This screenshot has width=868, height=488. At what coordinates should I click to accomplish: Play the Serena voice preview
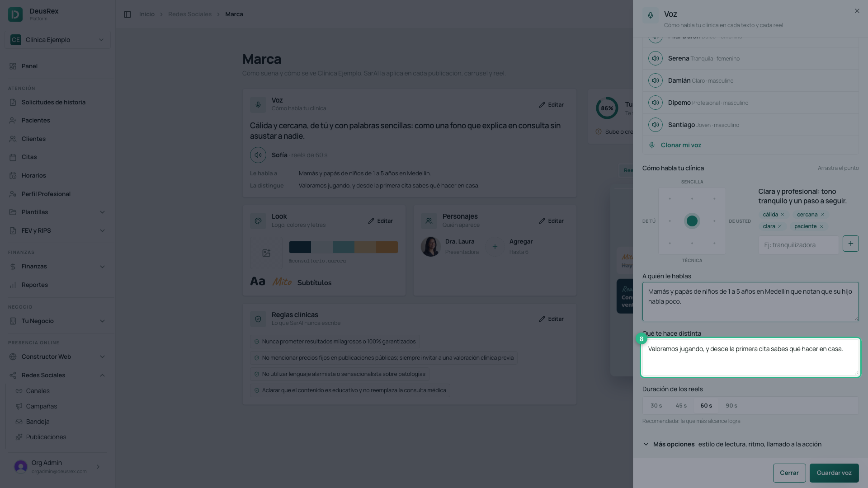point(655,58)
